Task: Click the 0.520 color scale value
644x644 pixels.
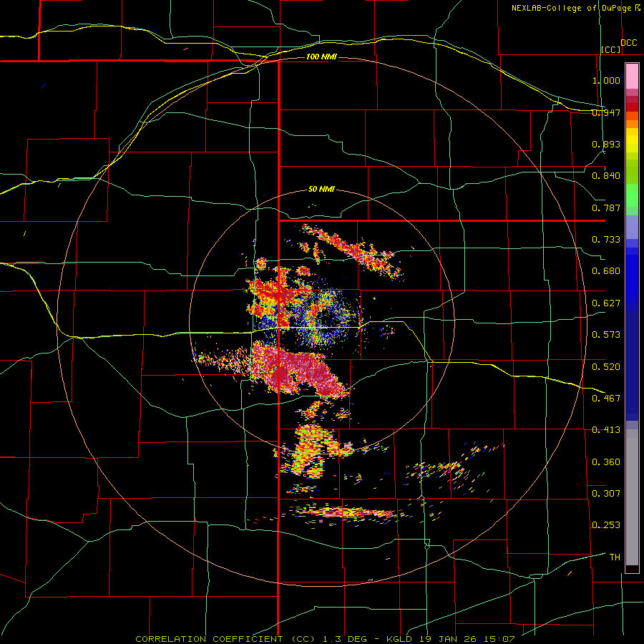Action: tap(606, 366)
